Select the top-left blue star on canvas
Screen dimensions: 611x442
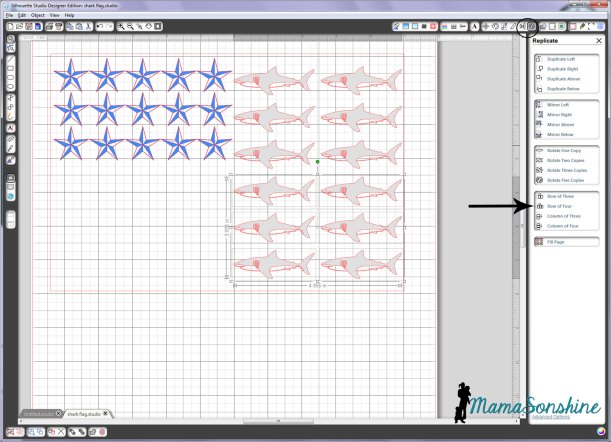pyautogui.click(x=71, y=75)
